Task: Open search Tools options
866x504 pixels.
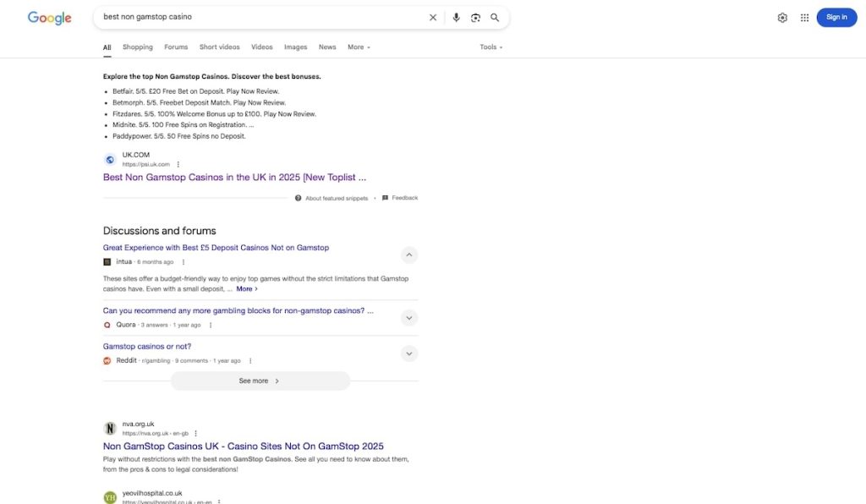Action: coord(489,47)
